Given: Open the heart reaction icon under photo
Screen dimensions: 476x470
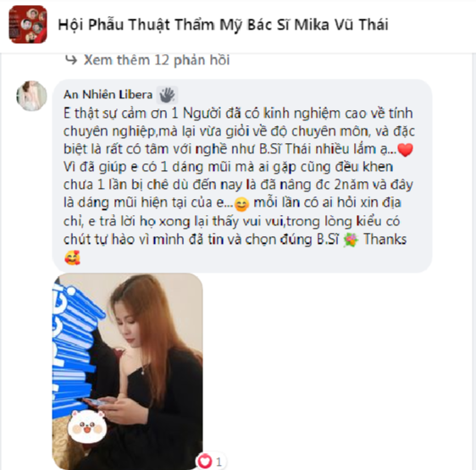Looking at the screenshot, I should pos(205,462).
